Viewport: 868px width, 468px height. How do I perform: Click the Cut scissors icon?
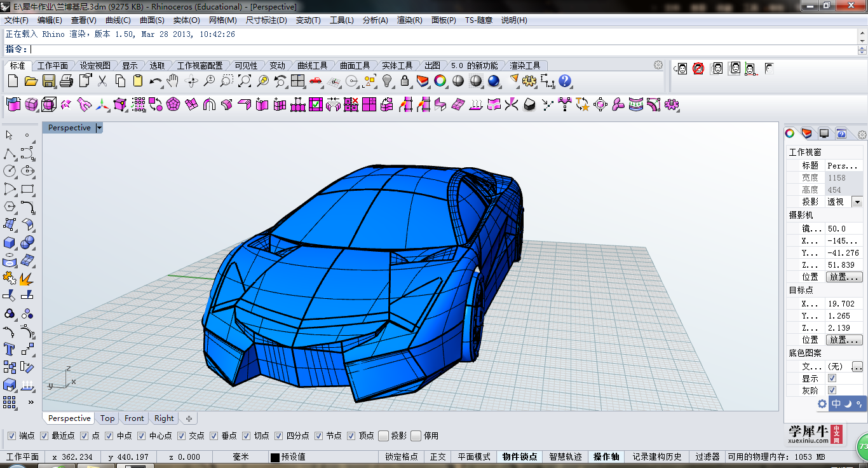pyautogui.click(x=102, y=81)
